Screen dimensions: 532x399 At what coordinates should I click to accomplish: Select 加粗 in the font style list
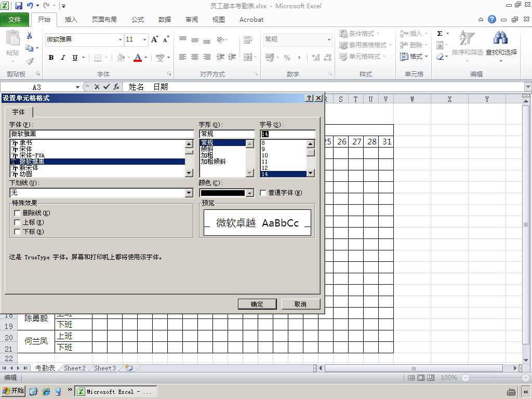[x=207, y=155]
